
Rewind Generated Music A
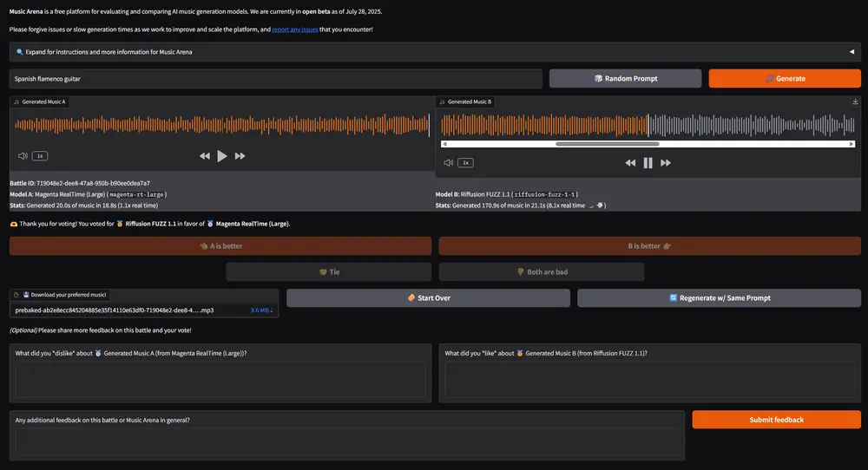205,156
